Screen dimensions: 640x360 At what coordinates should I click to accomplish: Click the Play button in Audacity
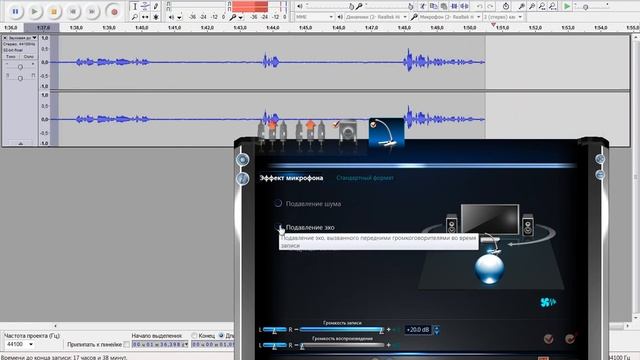click(35, 11)
